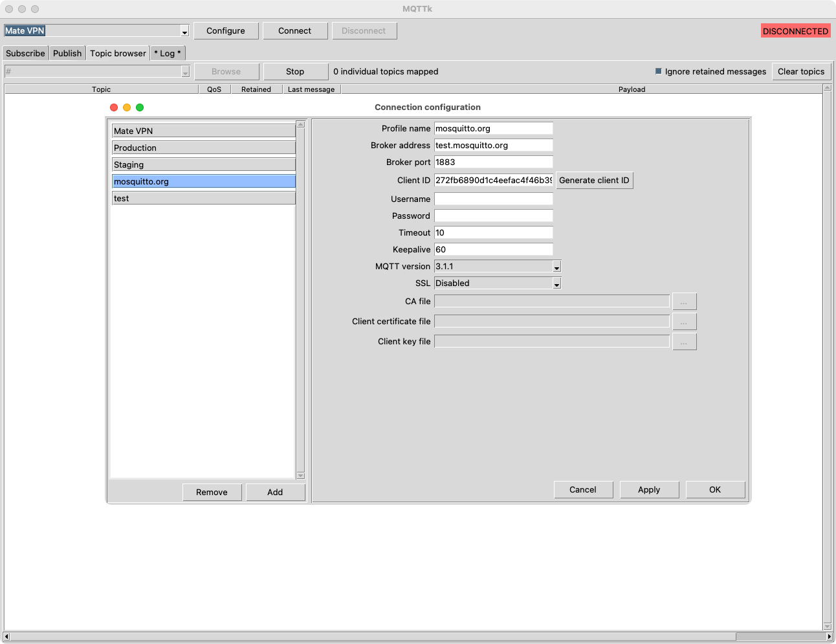Maximize Connection configuration dialog with green button
Viewport: 836px width, 644px height.
(140, 107)
